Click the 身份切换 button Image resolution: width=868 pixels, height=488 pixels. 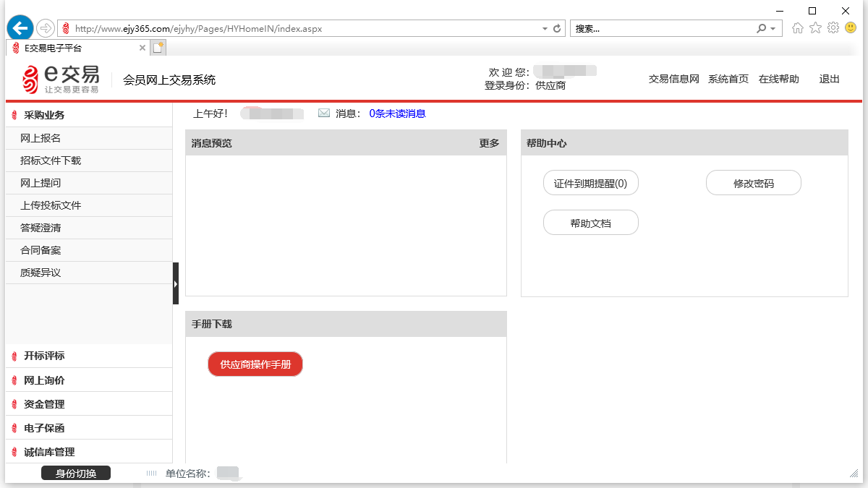76,474
